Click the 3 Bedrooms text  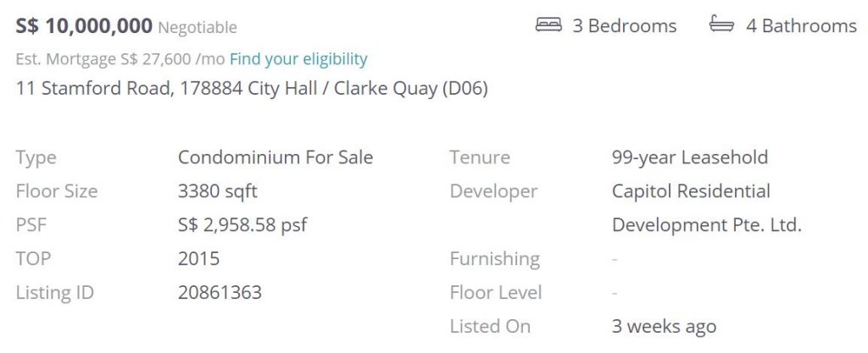(x=624, y=26)
